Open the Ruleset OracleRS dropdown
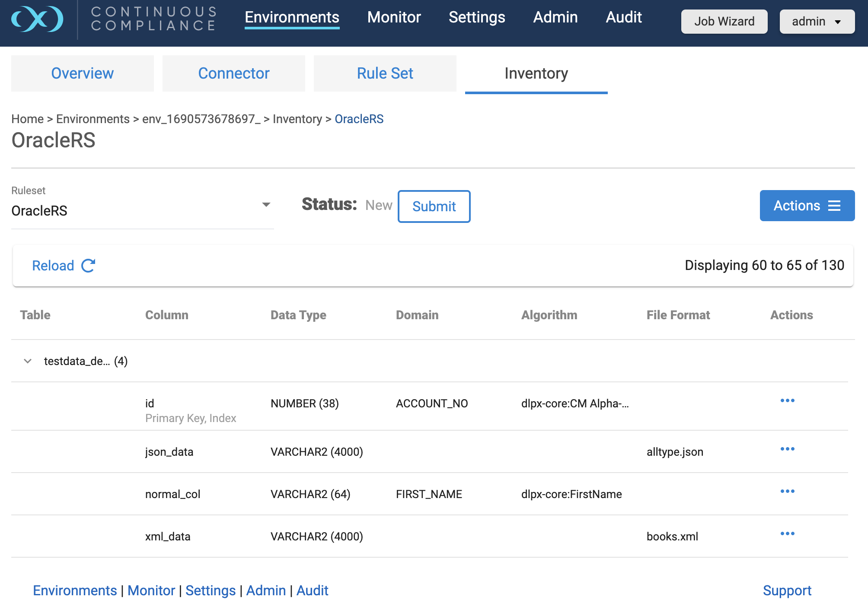This screenshot has height=616, width=868. (266, 205)
